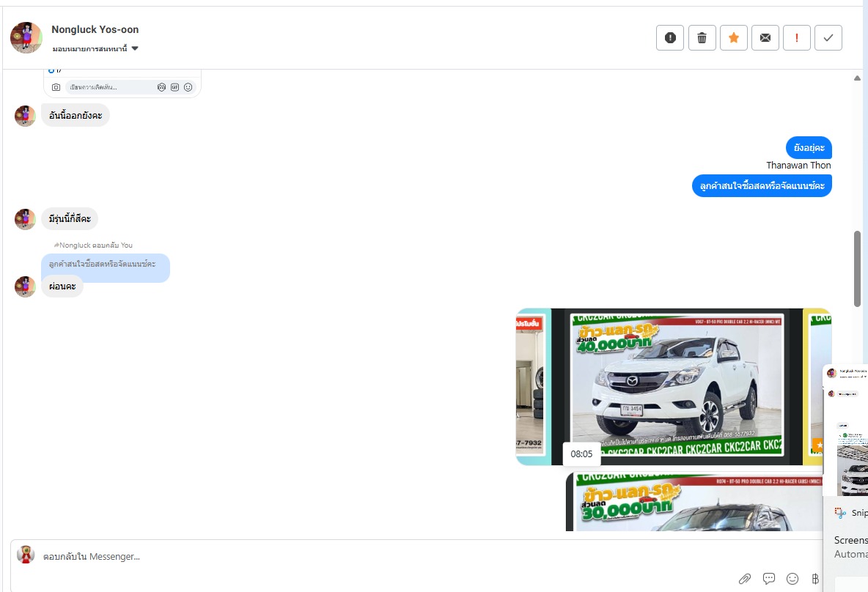Click message bubble 'อันนี้ออกยังคะ'
This screenshot has width=868, height=592.
click(x=76, y=116)
